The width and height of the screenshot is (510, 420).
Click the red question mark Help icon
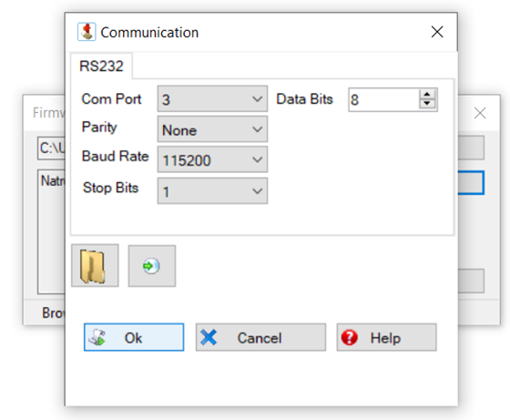click(x=350, y=337)
